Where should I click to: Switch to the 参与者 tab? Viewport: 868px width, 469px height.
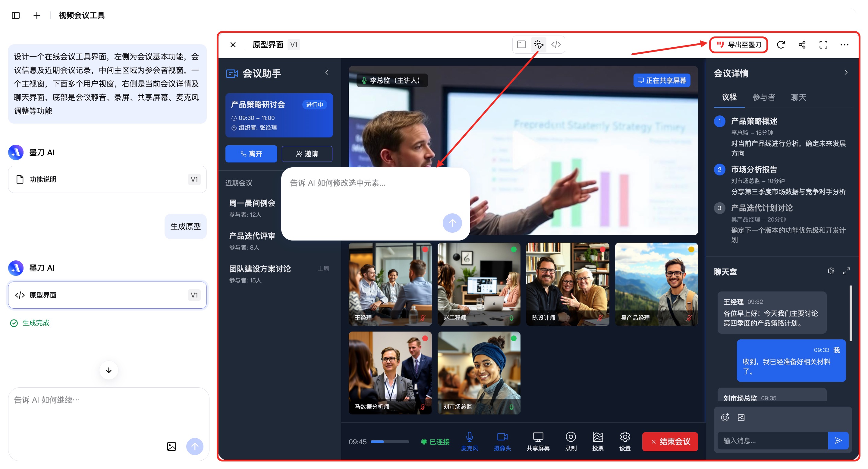(763, 97)
